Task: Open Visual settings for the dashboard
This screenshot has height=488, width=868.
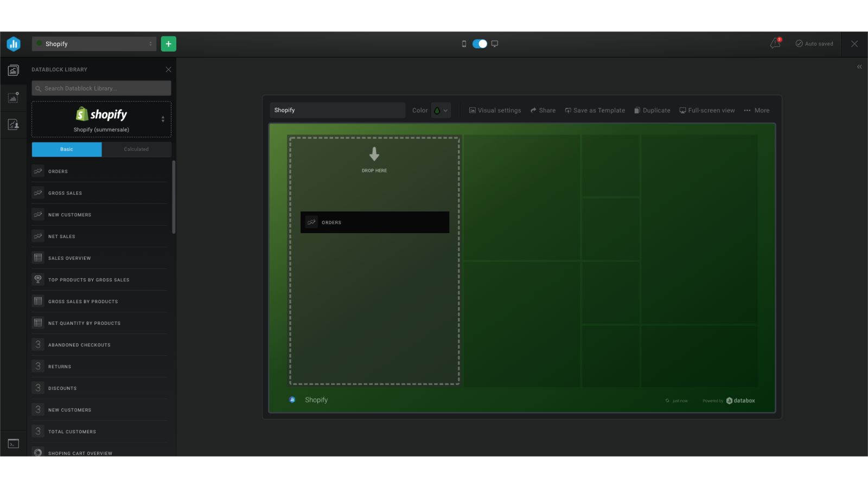Action: (x=494, y=110)
